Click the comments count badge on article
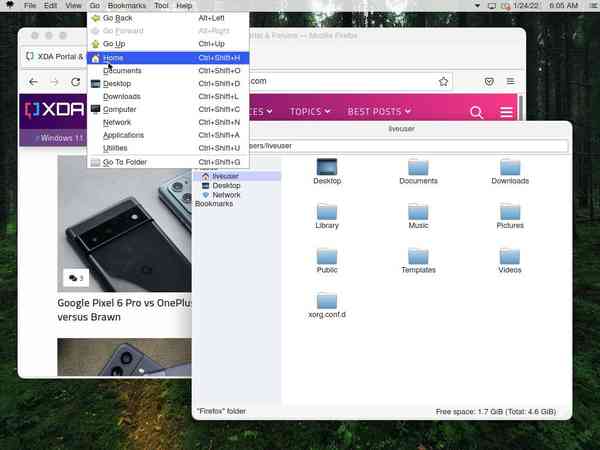Image resolution: width=600 pixels, height=450 pixels. 76,278
